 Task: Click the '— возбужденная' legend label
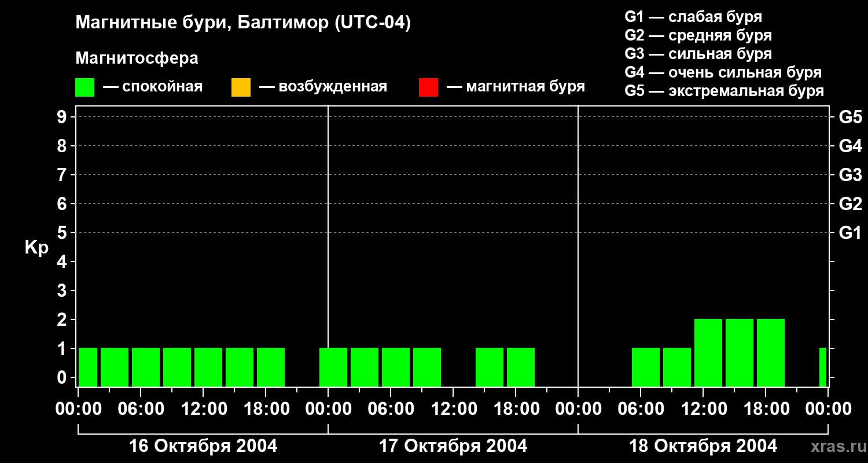[x=323, y=87]
